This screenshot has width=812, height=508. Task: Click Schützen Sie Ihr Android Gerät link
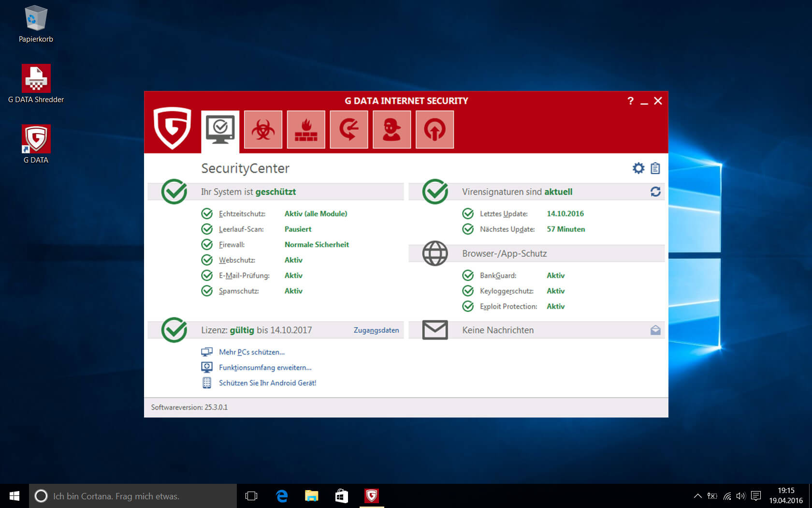click(x=267, y=383)
